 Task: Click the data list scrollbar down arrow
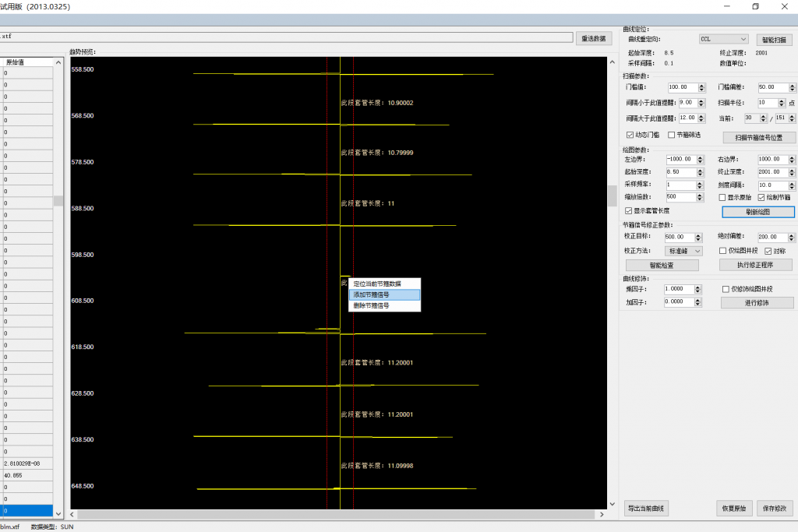coord(58,513)
